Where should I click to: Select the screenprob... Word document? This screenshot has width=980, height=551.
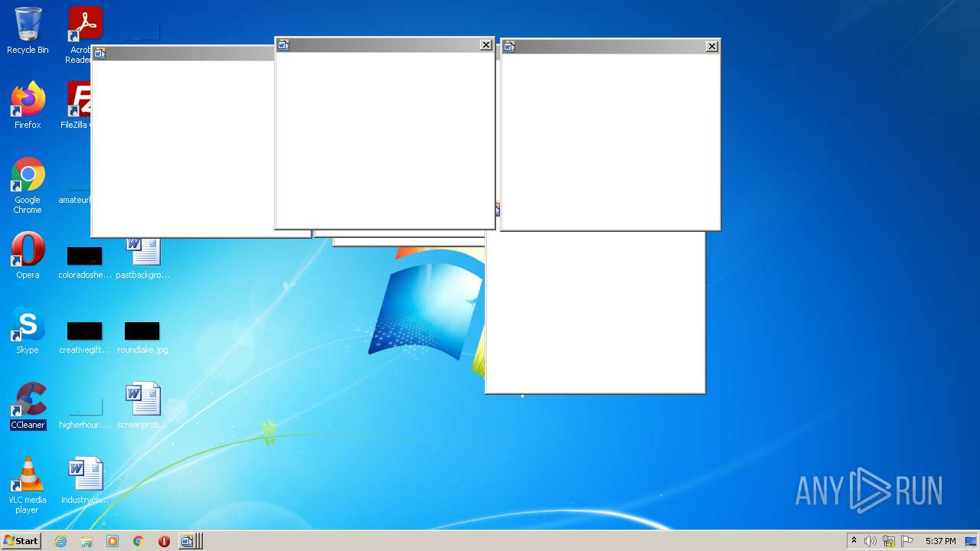143,406
